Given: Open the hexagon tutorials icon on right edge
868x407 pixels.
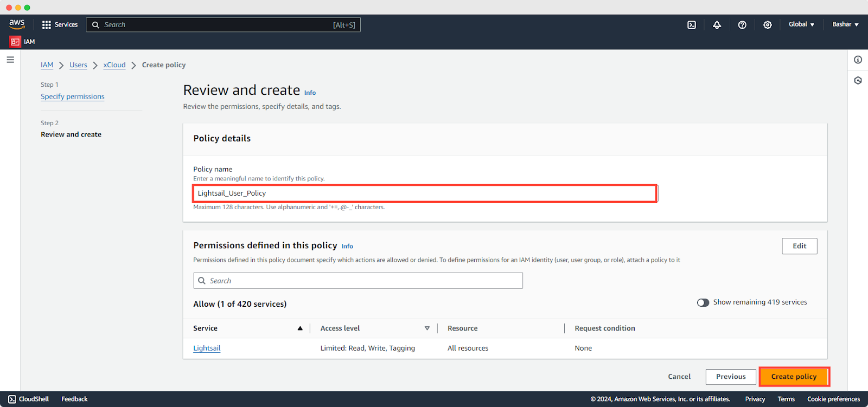Looking at the screenshot, I should [858, 80].
